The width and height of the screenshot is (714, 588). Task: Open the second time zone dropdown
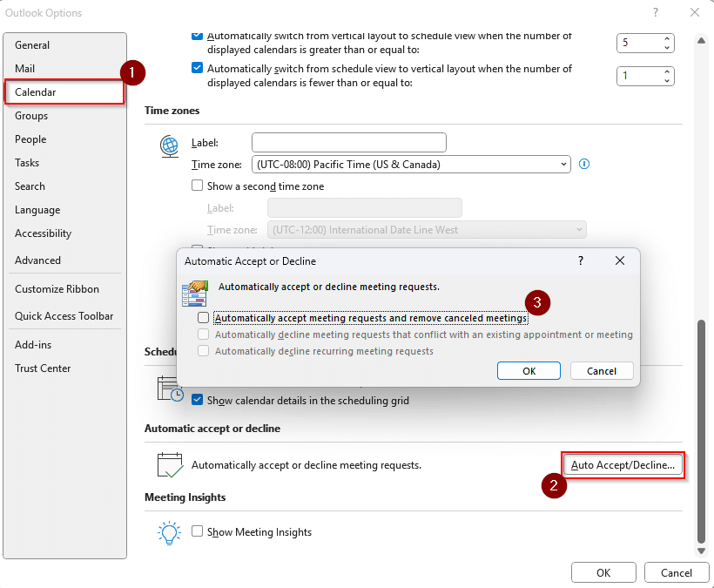427,230
